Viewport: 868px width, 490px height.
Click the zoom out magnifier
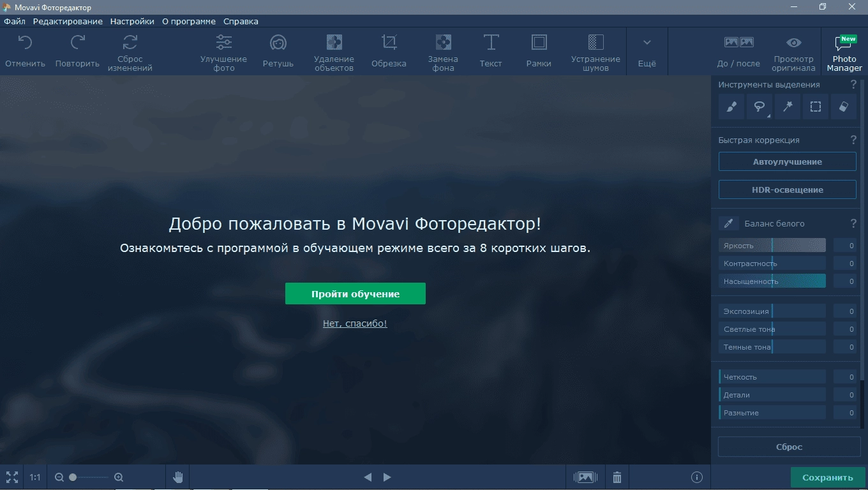[59, 477]
